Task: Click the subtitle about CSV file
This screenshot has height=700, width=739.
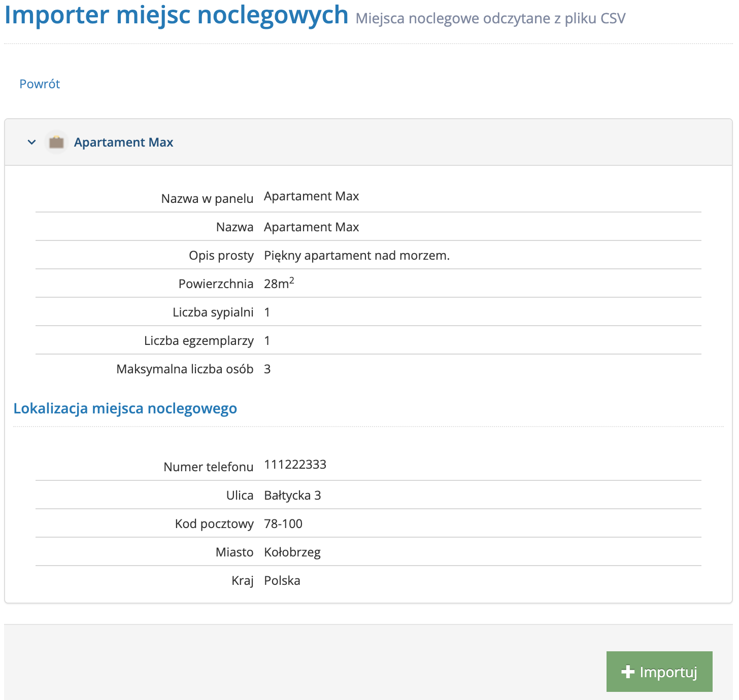Action: [x=490, y=19]
